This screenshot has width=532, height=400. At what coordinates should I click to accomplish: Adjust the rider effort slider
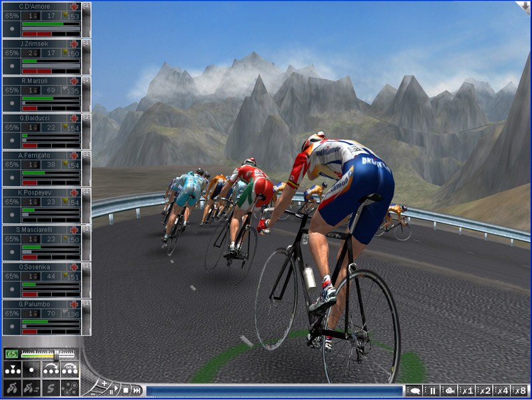tap(56, 355)
